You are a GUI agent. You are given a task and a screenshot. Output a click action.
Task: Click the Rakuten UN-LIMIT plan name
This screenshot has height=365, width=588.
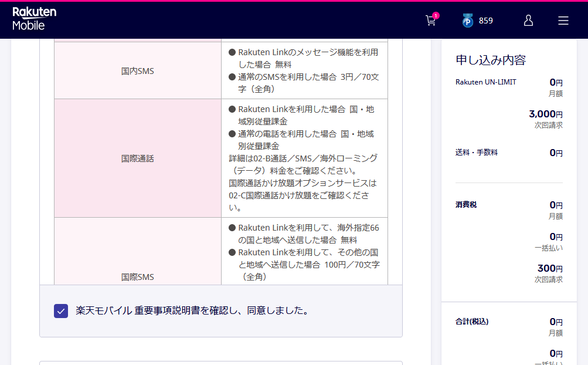click(x=485, y=82)
